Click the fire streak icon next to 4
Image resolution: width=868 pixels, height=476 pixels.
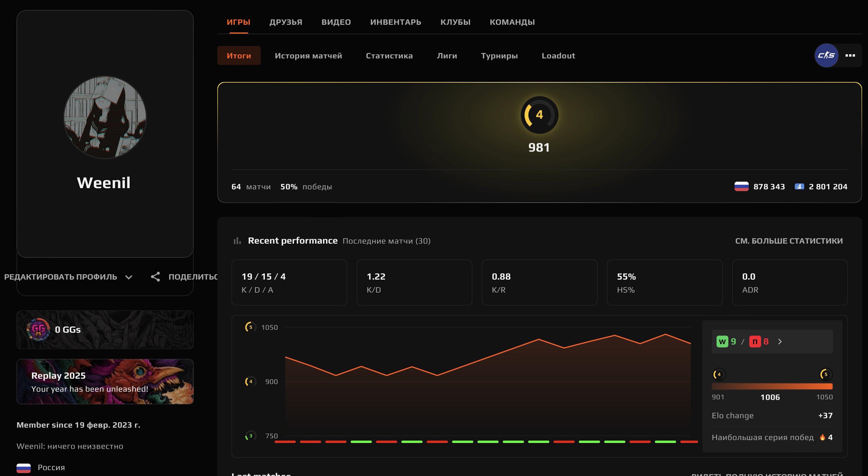pyautogui.click(x=822, y=437)
